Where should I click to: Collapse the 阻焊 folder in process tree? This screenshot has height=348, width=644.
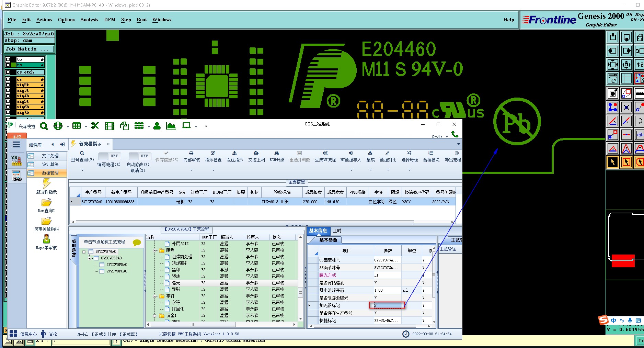point(155,250)
